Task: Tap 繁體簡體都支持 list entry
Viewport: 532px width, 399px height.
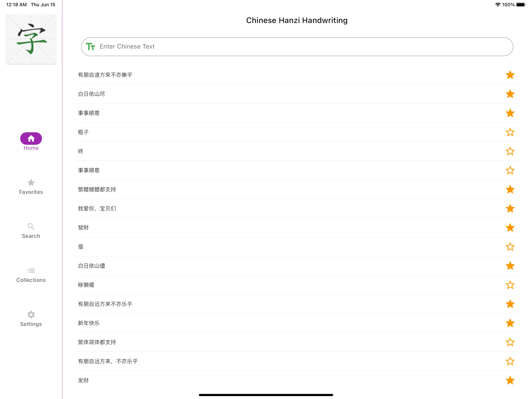Action: tap(297, 189)
